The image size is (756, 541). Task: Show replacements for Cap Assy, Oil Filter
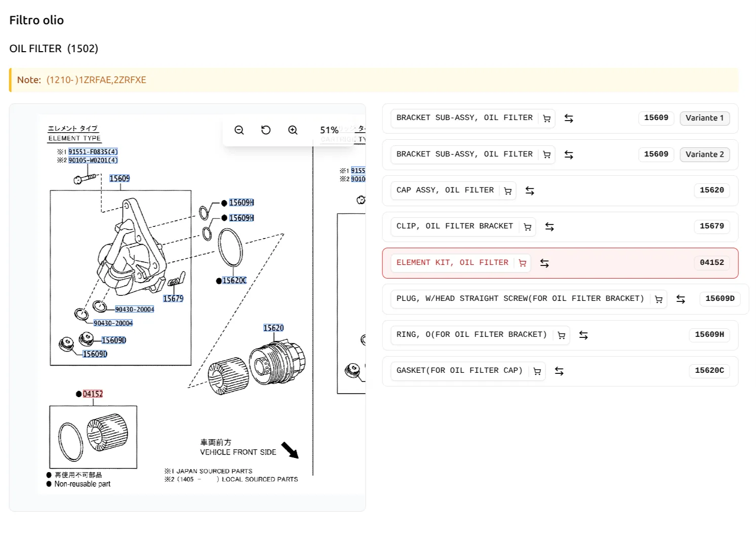tap(530, 190)
